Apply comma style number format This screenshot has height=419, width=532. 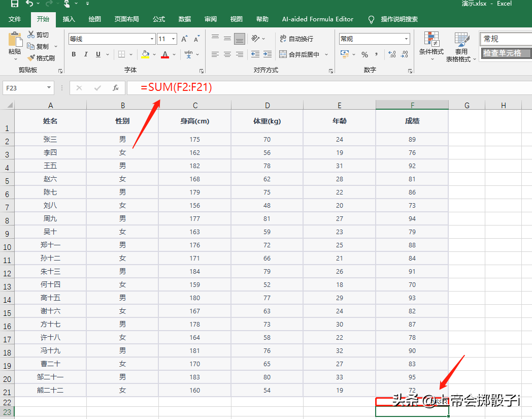pyautogui.click(x=377, y=54)
